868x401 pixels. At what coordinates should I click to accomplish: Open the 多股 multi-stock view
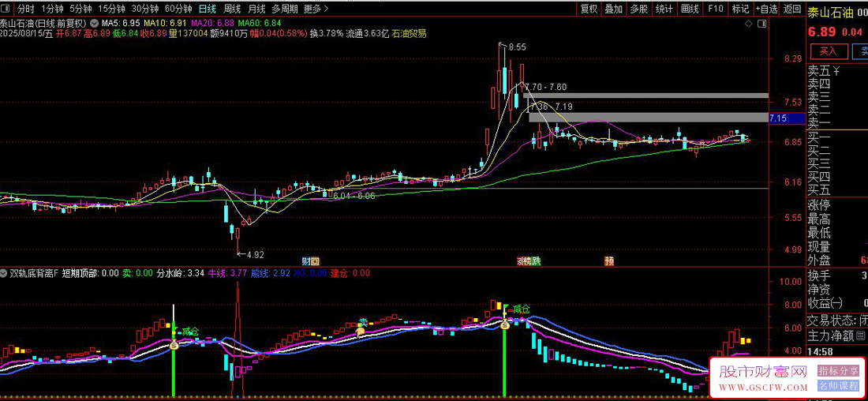point(638,9)
